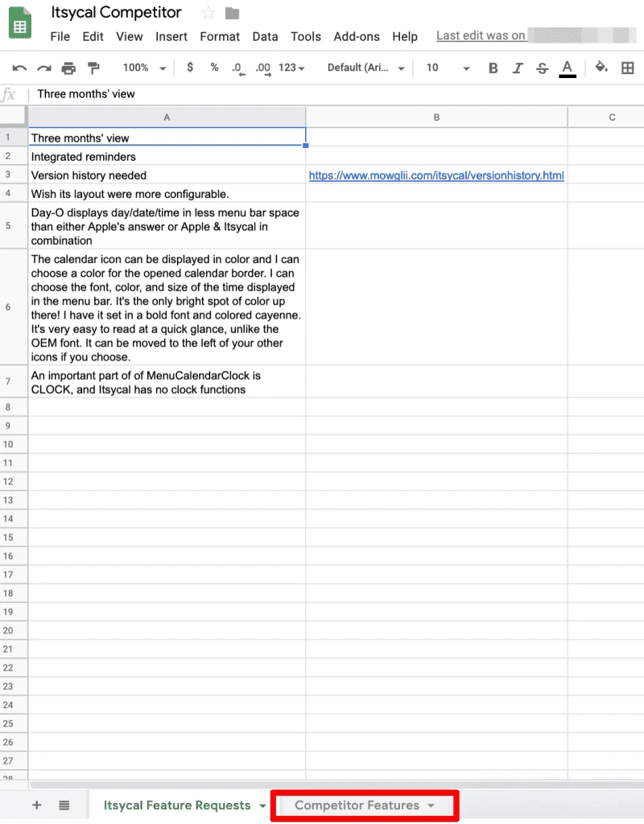Viewport: 644px width, 824px height.
Task: Star the Itsycal Competitor document
Action: [x=208, y=13]
